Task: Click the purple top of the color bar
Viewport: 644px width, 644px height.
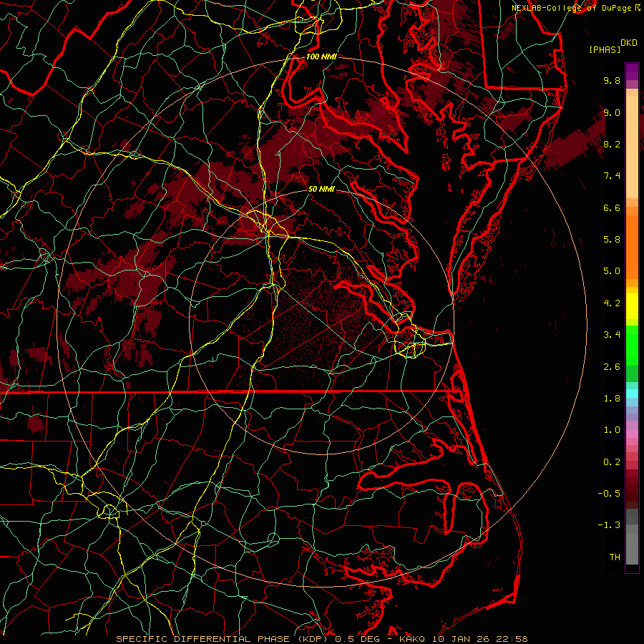Action: [632, 72]
